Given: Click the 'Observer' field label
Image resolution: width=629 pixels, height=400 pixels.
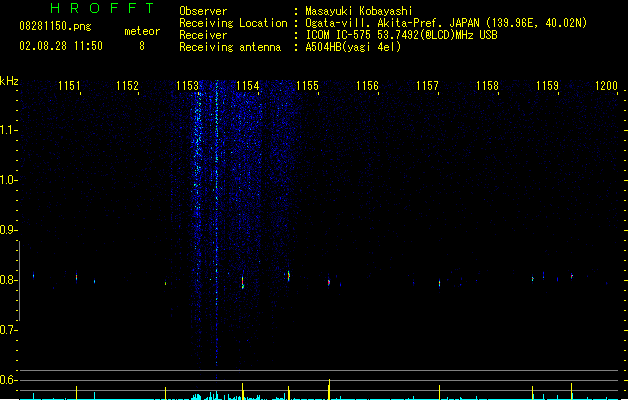Looking at the screenshot, I should click(x=203, y=11).
